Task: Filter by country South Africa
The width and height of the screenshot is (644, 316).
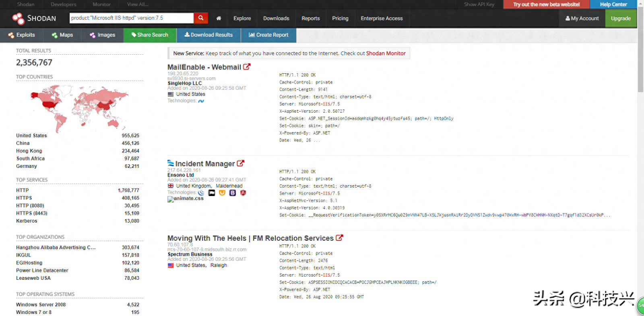Action: [x=30, y=159]
